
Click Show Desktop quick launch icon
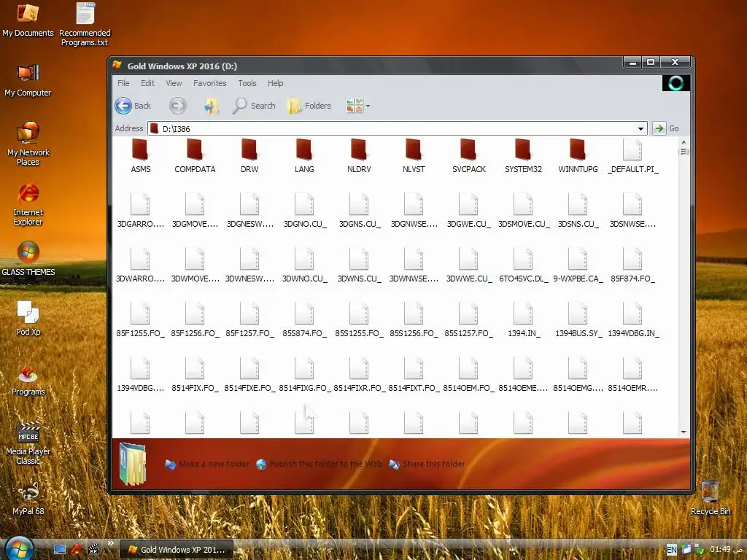tap(60, 550)
